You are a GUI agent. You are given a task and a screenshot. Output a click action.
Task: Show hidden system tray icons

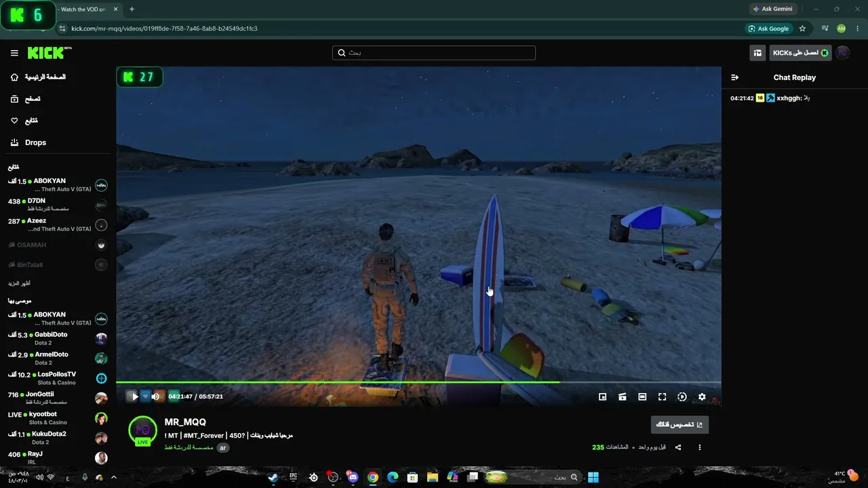click(x=113, y=477)
